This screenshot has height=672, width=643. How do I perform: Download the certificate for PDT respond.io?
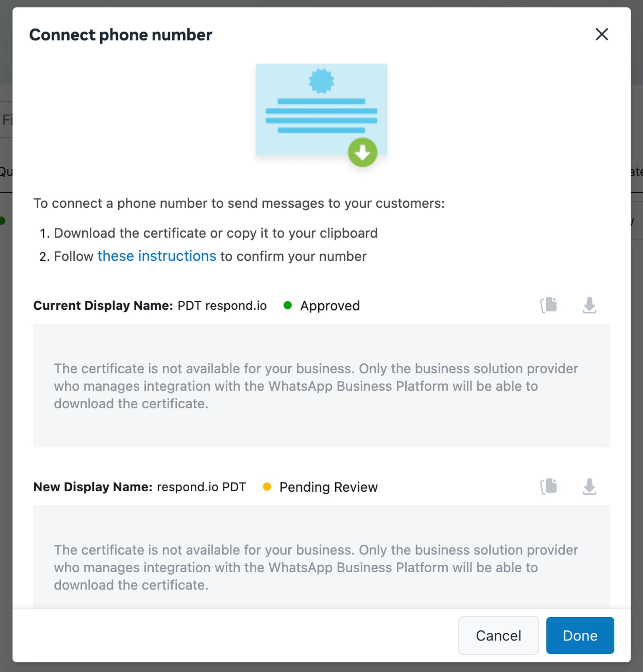[x=589, y=305]
